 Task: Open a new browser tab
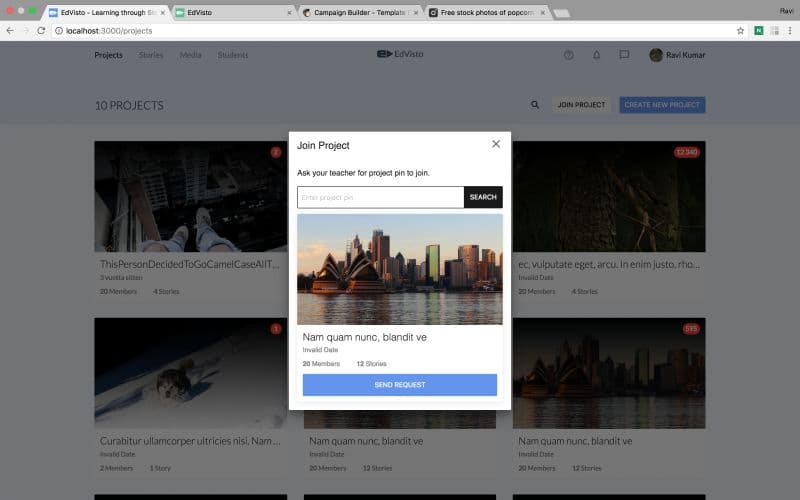tap(562, 13)
